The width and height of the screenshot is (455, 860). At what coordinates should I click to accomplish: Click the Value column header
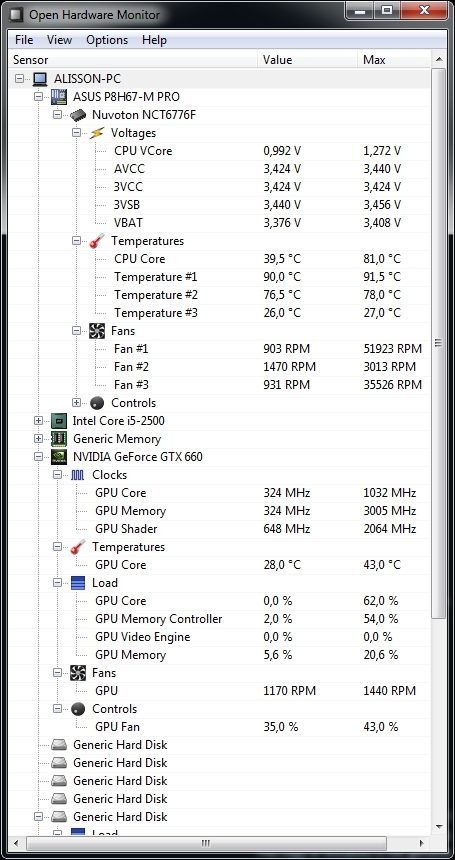pos(308,60)
